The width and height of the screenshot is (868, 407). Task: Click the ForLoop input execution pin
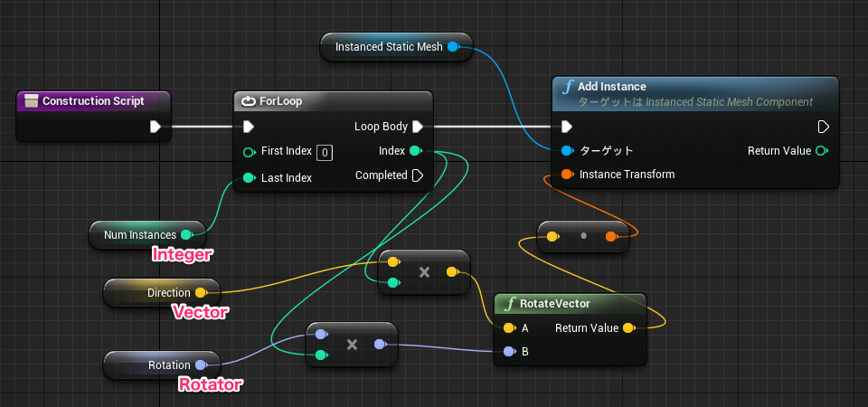click(249, 127)
